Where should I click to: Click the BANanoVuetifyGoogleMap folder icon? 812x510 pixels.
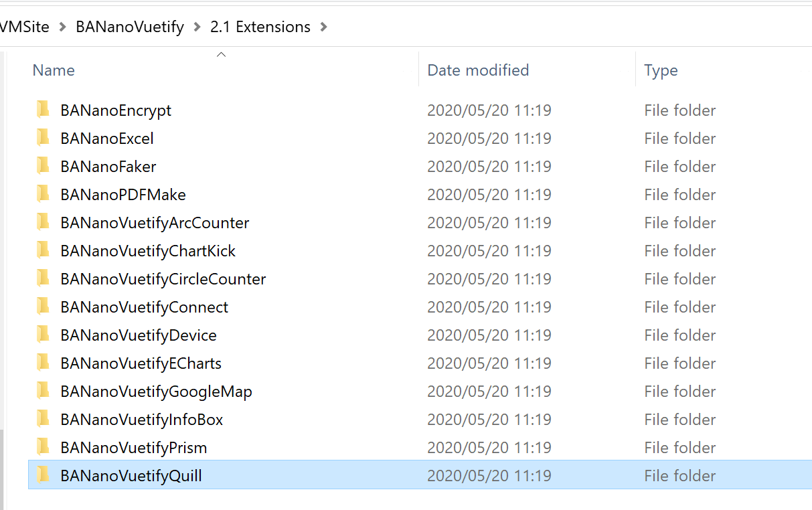43,391
